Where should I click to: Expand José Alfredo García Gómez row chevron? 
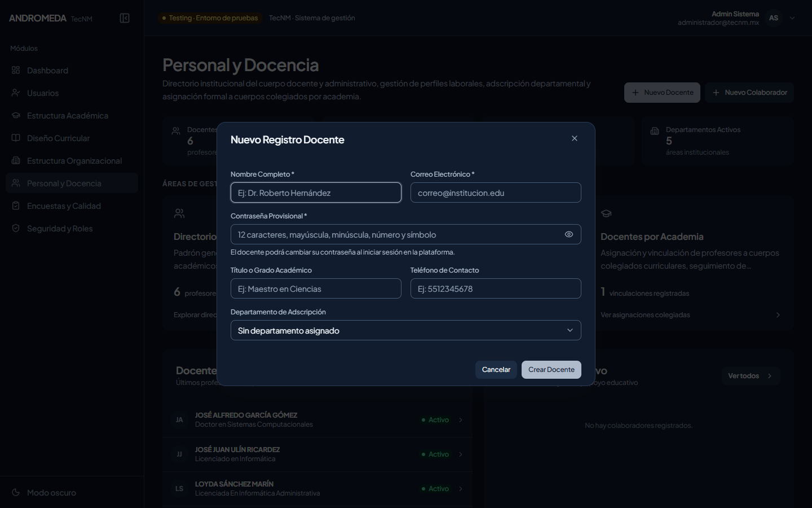(x=461, y=420)
